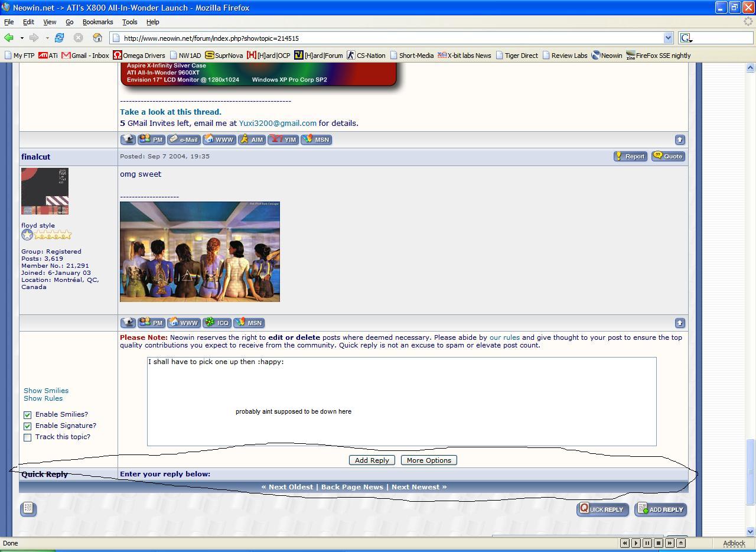
Task: Open the Omega Drivers bookmark
Action: tap(139, 56)
